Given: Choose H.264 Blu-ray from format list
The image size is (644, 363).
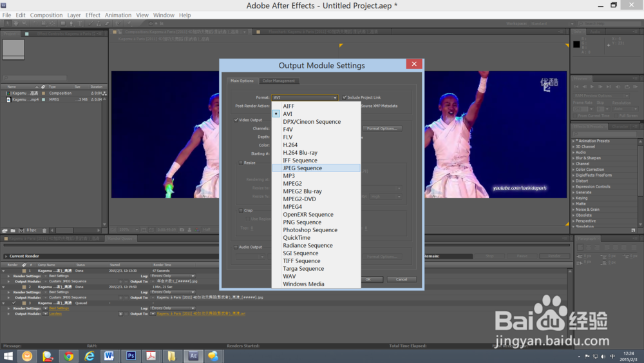Looking at the screenshot, I should pyautogui.click(x=316, y=153).
